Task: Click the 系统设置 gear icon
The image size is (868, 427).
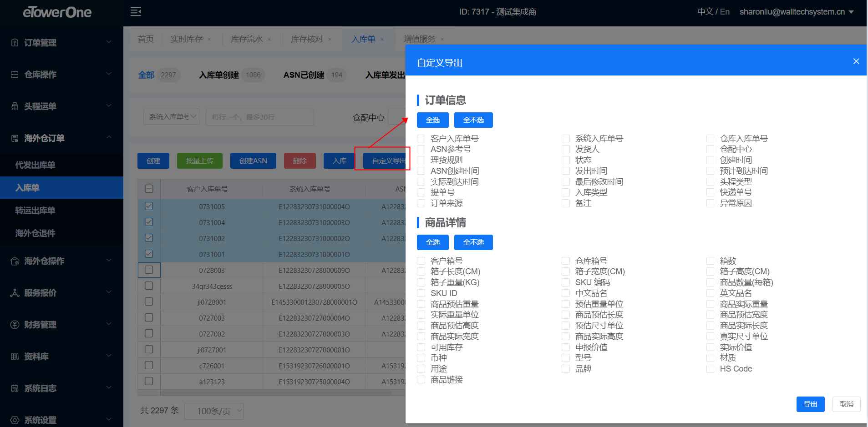Action: click(x=15, y=420)
